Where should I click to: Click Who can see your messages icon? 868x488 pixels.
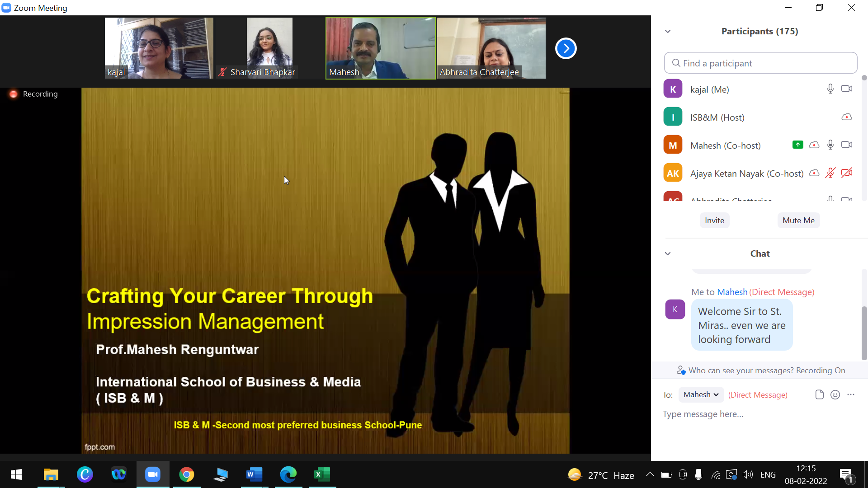(681, 371)
